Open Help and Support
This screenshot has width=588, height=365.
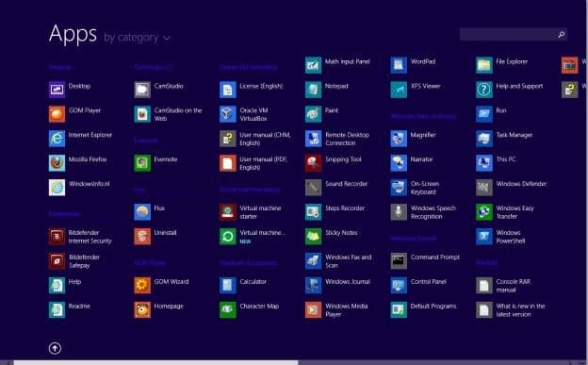point(511,90)
